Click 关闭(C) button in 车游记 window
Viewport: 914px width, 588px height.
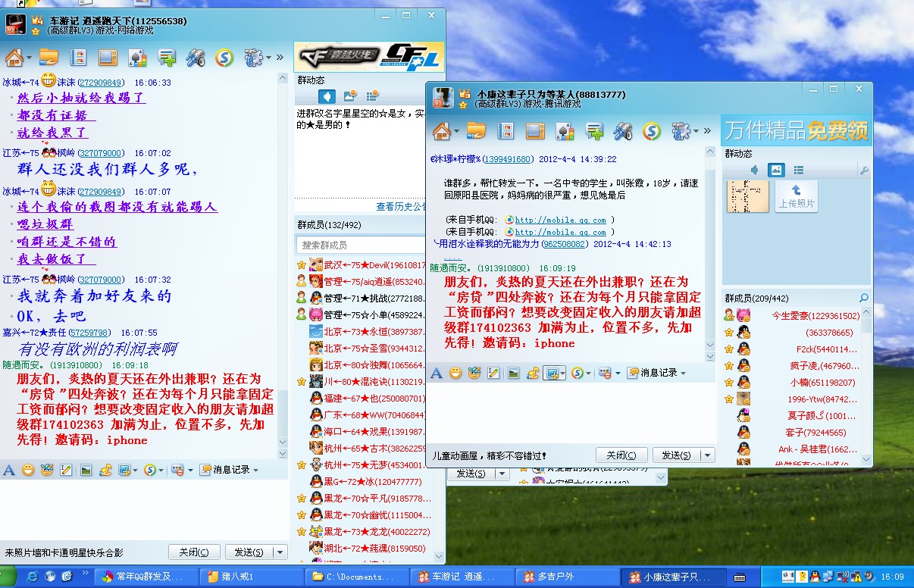194,552
